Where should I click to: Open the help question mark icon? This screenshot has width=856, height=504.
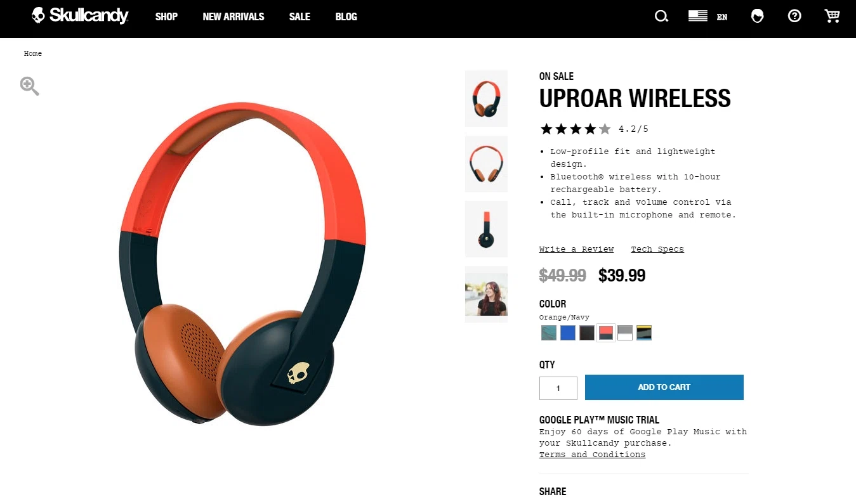[x=794, y=16]
